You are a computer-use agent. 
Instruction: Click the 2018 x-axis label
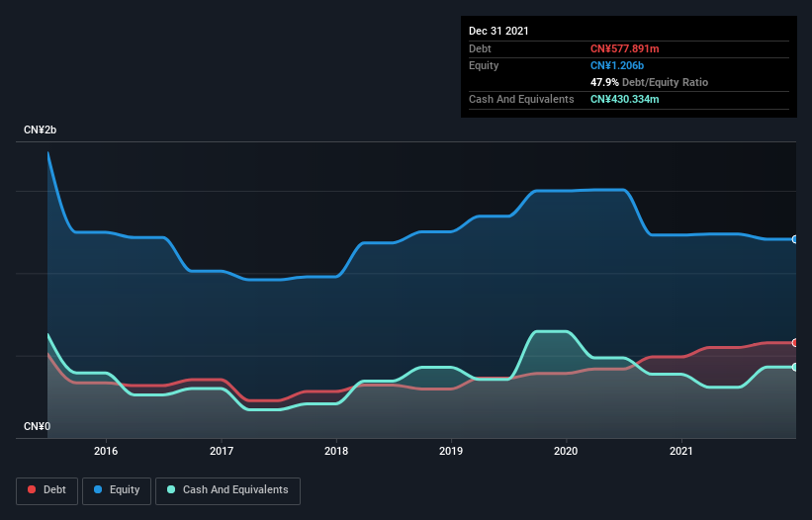[x=336, y=451]
